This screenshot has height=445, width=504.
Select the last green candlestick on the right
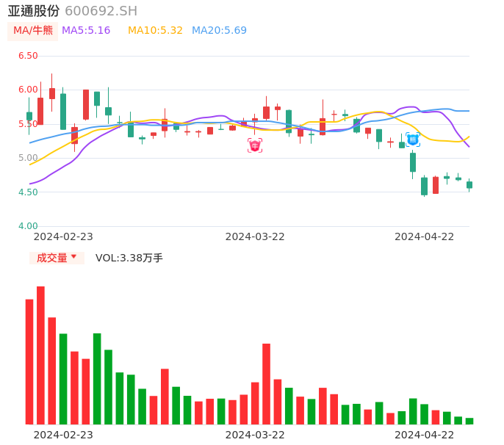pos(469,185)
